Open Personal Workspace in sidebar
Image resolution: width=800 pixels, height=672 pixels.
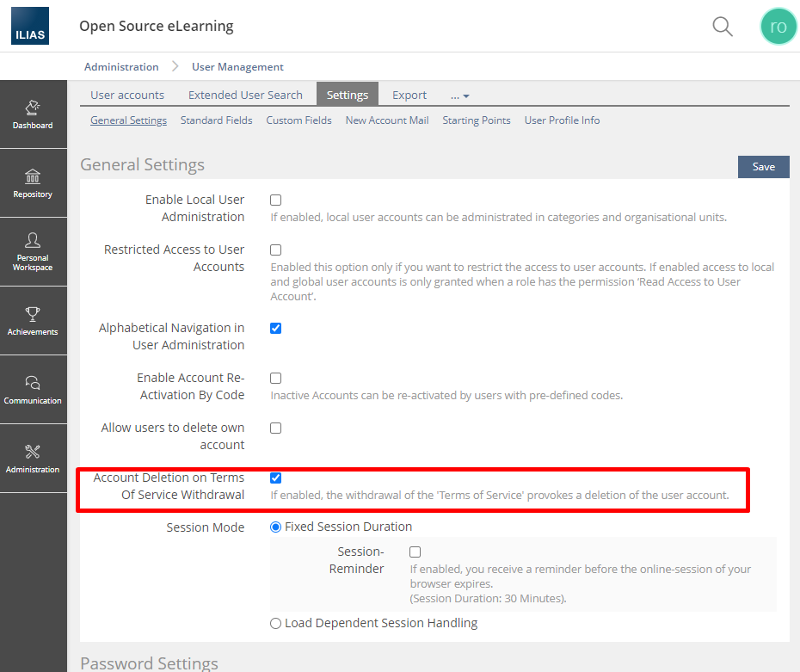[33, 251]
